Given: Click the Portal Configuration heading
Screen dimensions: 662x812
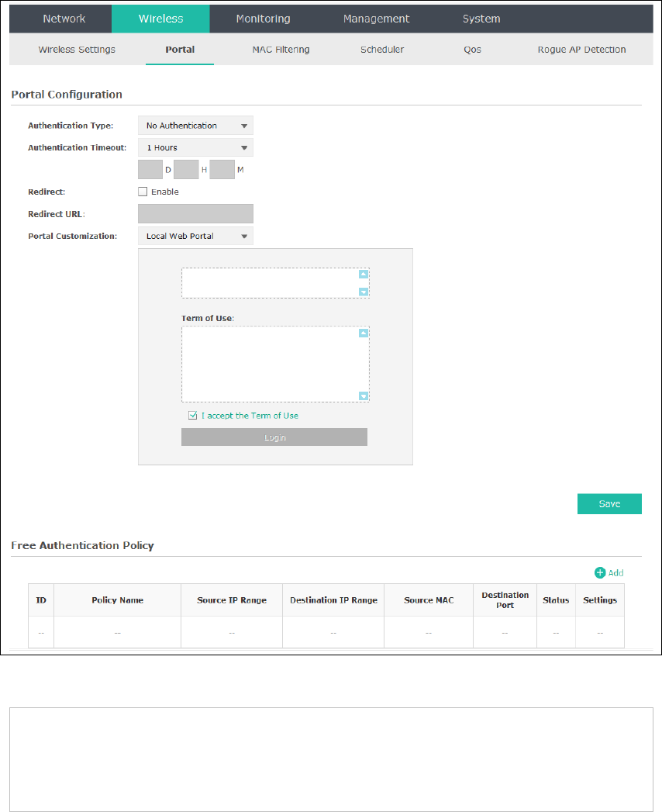Looking at the screenshot, I should [x=67, y=95].
